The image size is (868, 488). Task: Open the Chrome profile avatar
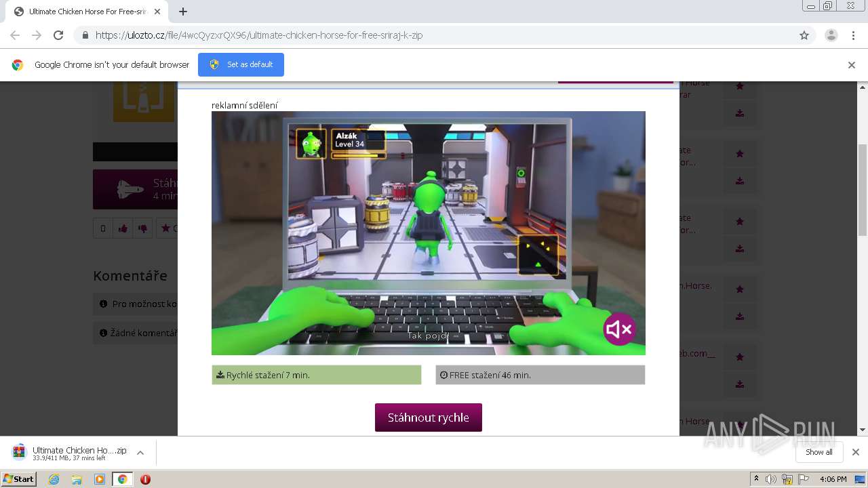[x=831, y=35]
